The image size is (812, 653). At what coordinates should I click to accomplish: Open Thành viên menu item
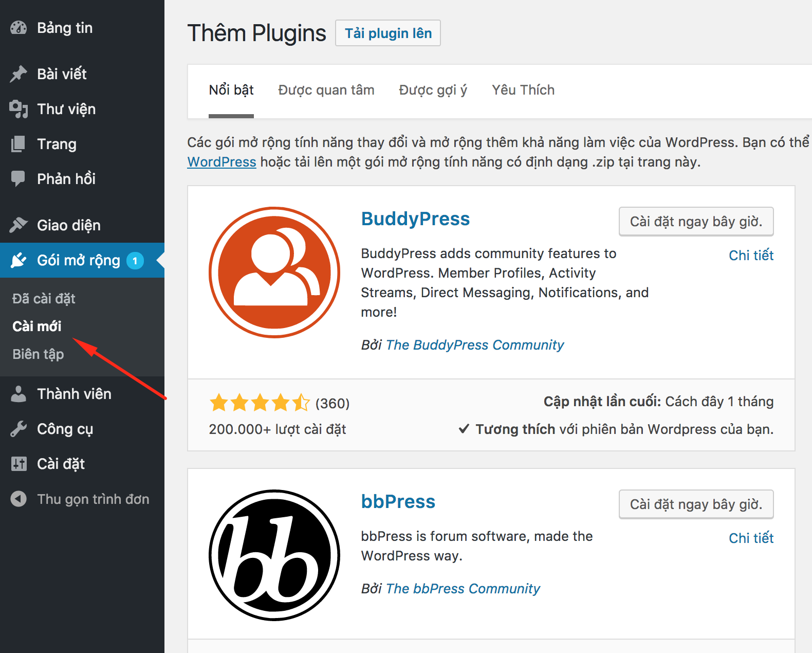82,394
